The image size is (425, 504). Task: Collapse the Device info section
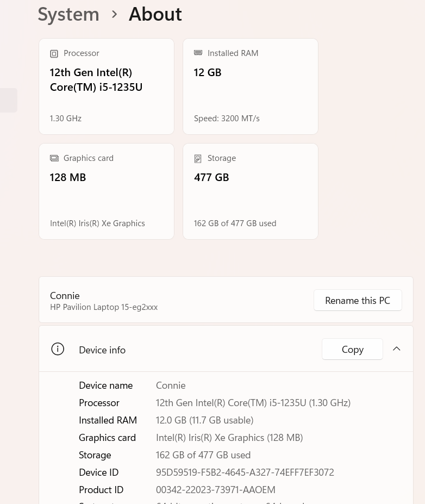(x=397, y=349)
